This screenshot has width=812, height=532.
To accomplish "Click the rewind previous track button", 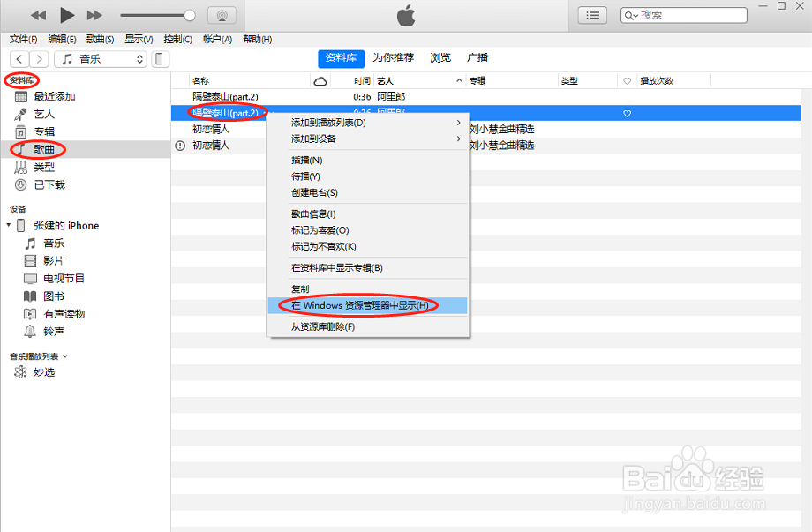I will pyautogui.click(x=38, y=16).
